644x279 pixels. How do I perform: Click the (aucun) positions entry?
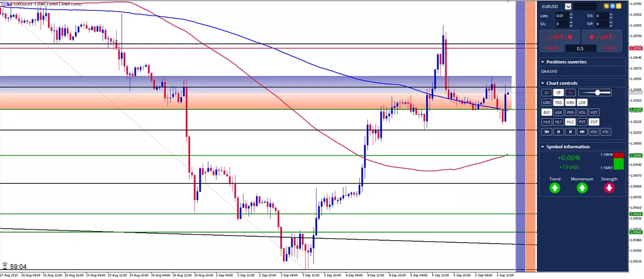coord(549,71)
